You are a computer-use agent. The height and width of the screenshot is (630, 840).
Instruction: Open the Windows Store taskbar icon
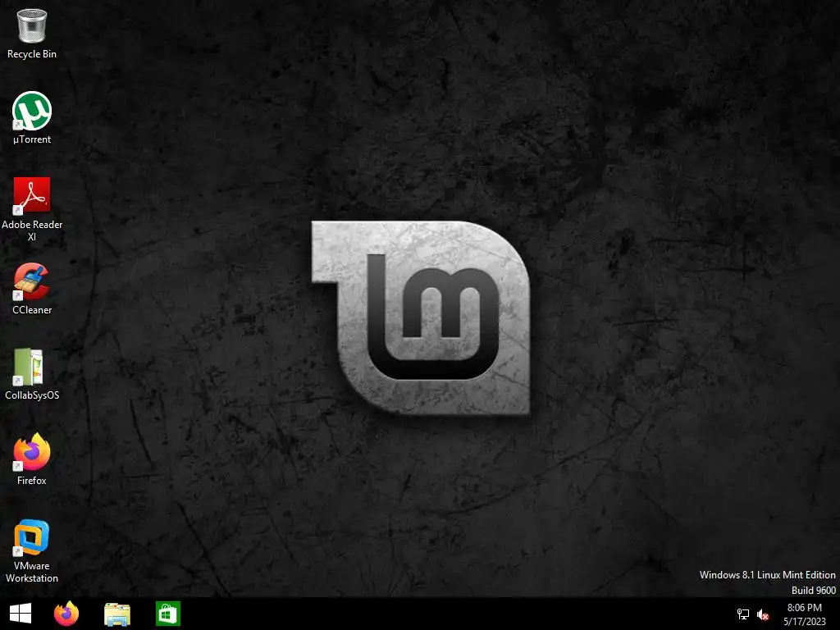167,614
